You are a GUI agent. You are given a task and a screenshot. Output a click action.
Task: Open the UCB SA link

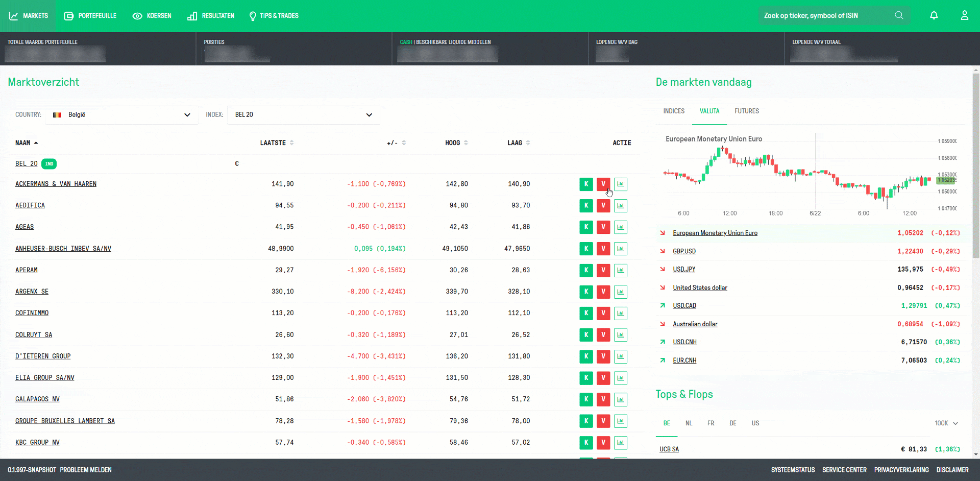pyautogui.click(x=669, y=449)
